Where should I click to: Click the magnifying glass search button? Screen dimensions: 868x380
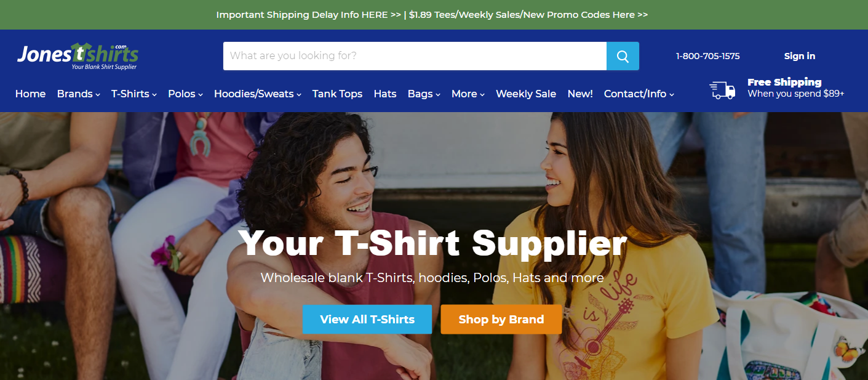(x=623, y=56)
